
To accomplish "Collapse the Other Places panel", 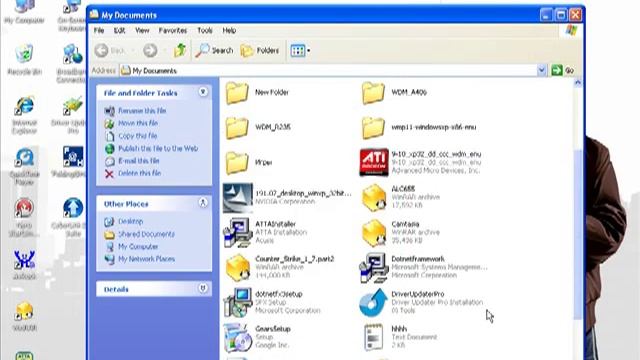I will pos(203,203).
